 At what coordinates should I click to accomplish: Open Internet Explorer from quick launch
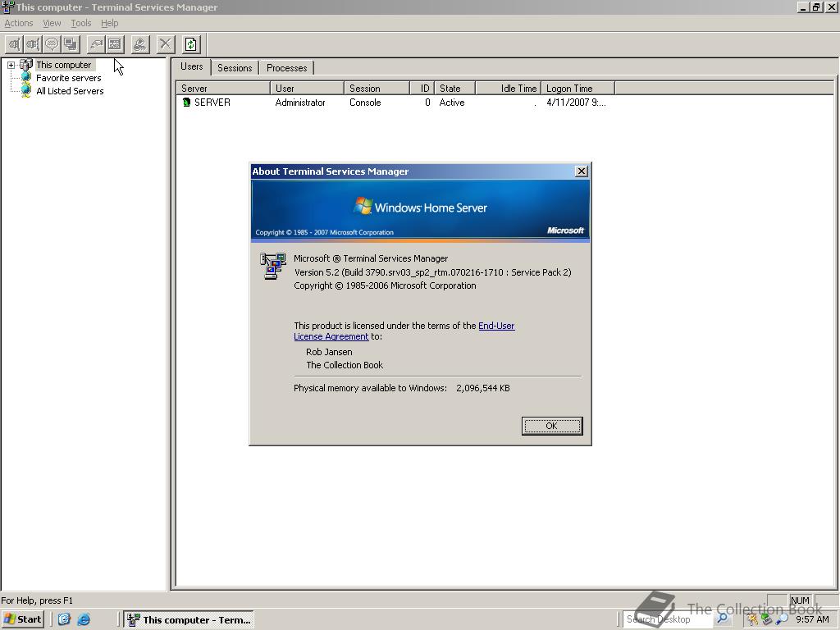click(x=84, y=619)
